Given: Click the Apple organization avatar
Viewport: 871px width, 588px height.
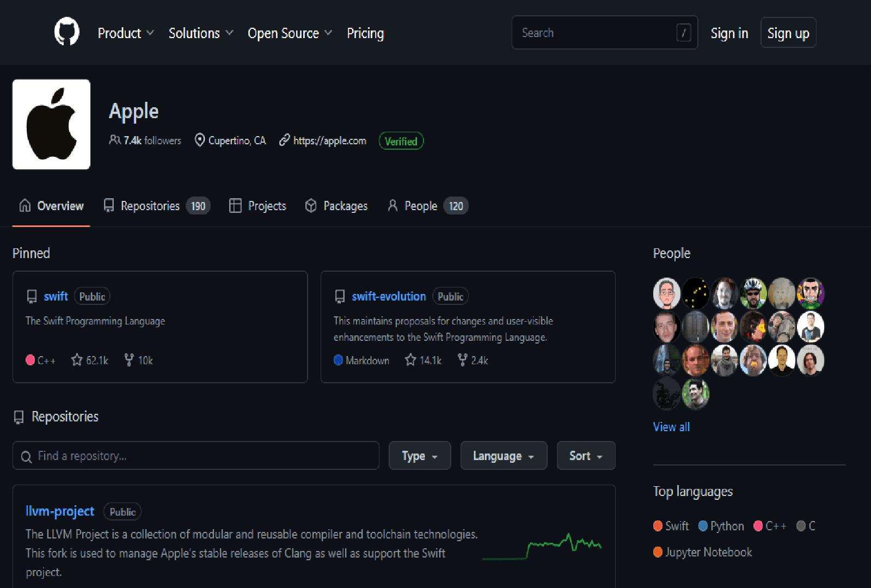Looking at the screenshot, I should click(x=51, y=124).
